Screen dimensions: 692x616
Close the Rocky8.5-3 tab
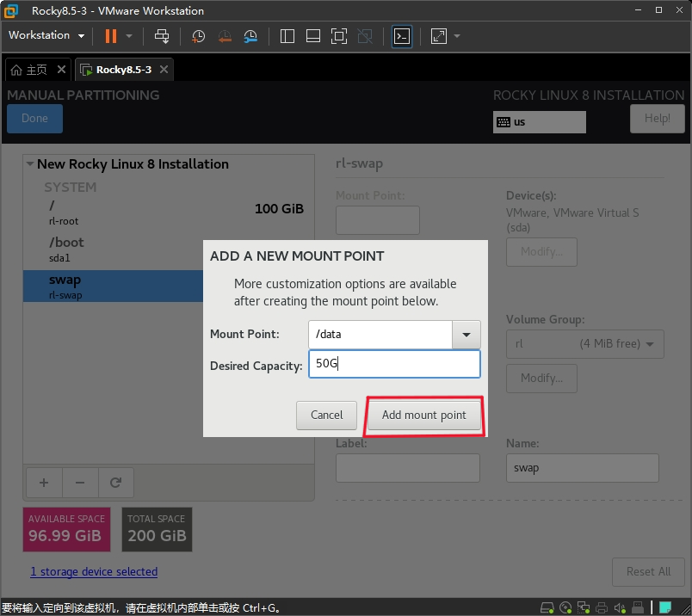pyautogui.click(x=164, y=70)
